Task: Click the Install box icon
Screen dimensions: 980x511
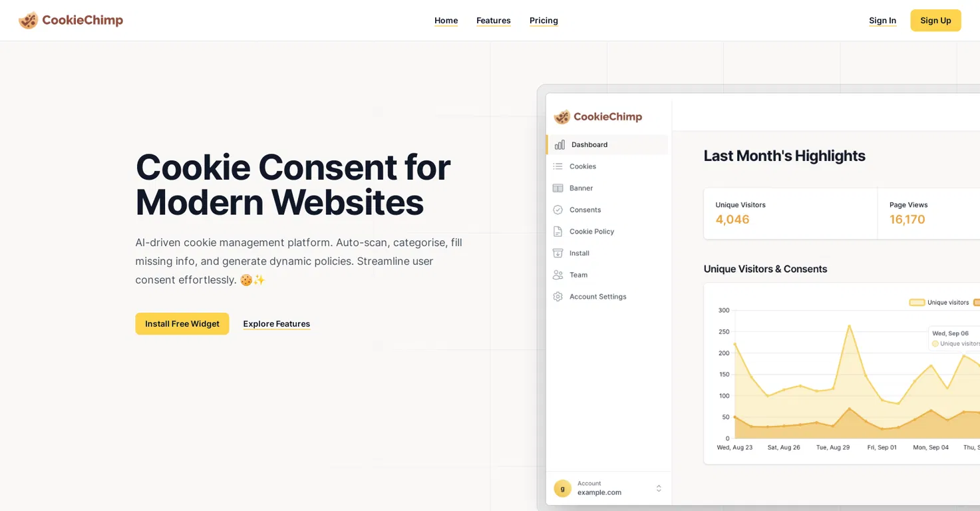Action: [x=558, y=253]
